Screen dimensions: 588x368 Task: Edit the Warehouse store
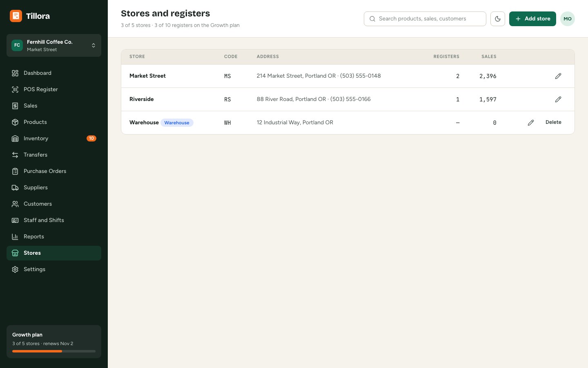coord(531,123)
